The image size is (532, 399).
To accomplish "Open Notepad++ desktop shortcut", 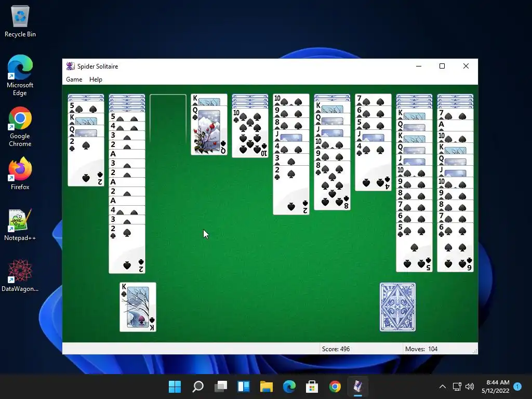I will coord(20,224).
